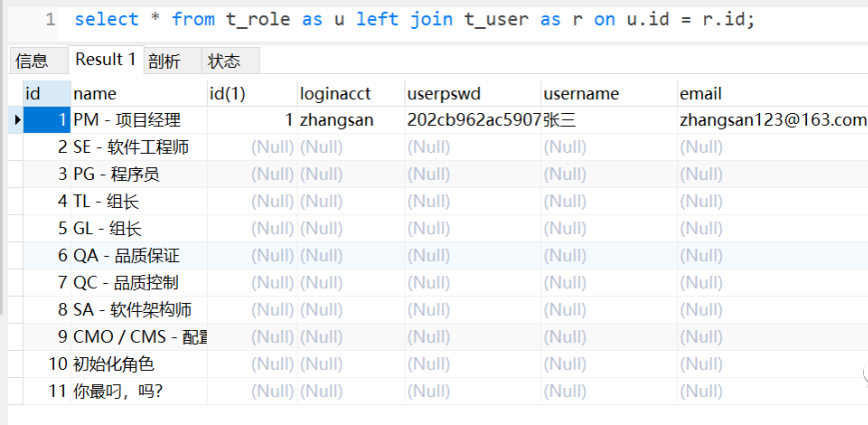
Task: Click the name column header
Action: click(96, 94)
